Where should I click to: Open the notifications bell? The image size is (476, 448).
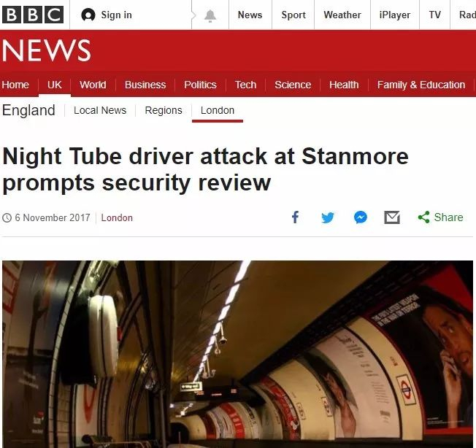(x=210, y=15)
